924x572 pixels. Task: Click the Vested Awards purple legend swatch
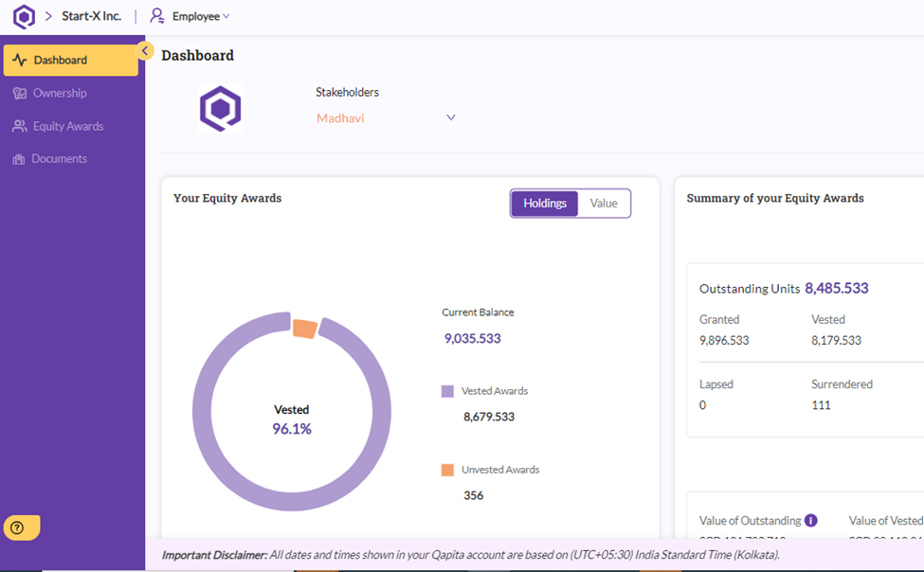(447, 391)
